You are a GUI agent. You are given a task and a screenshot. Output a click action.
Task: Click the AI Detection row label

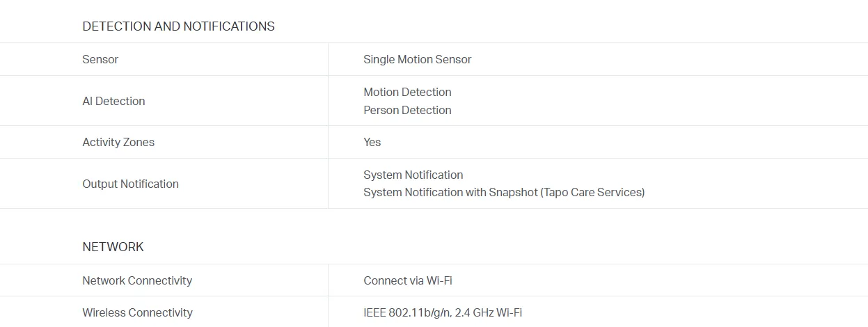113,101
